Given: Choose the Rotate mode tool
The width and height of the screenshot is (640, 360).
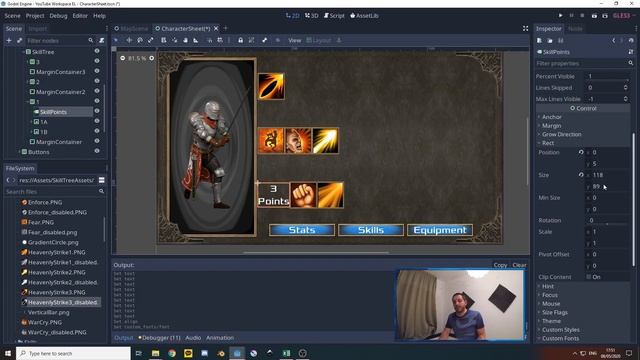Looking at the screenshot, I should tap(140, 40).
